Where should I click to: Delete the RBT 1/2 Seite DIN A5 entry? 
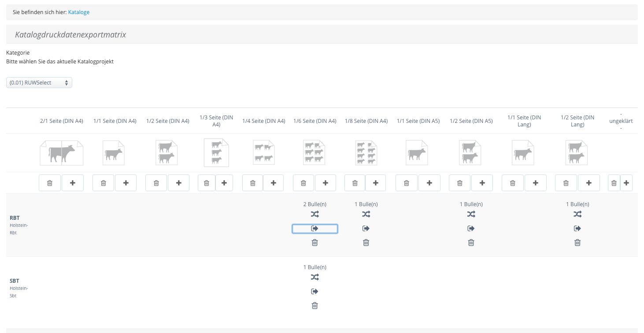tap(471, 243)
